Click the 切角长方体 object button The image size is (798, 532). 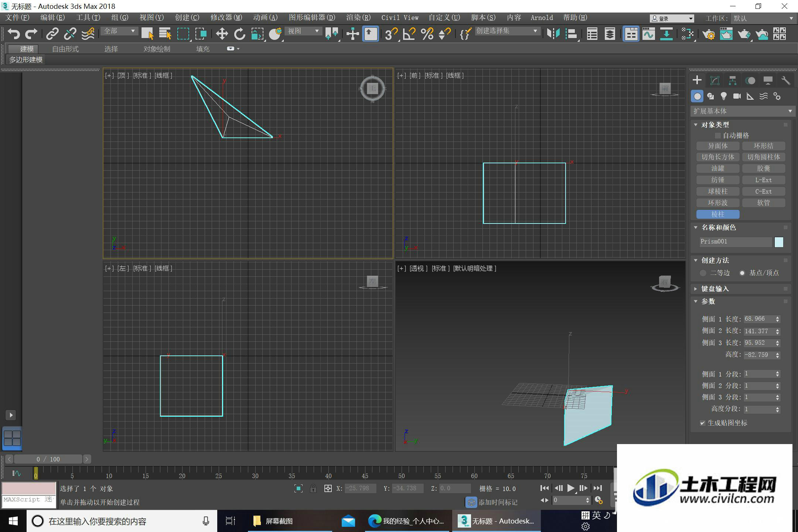pos(718,157)
